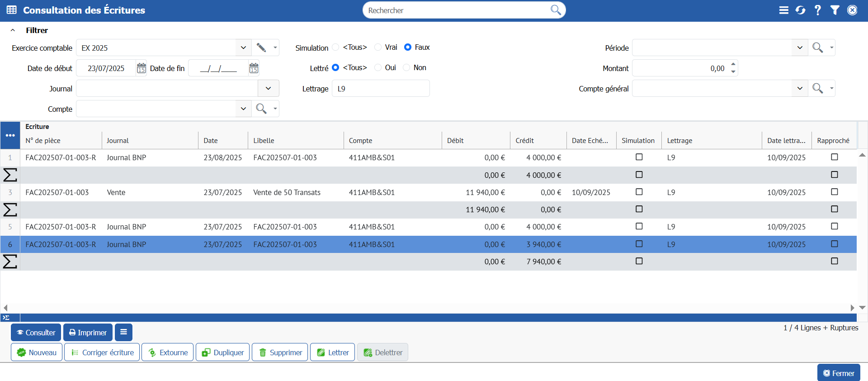Viewport: 868px width, 381px height.
Task: Open the three-dots grid options menu
Action: (10, 135)
